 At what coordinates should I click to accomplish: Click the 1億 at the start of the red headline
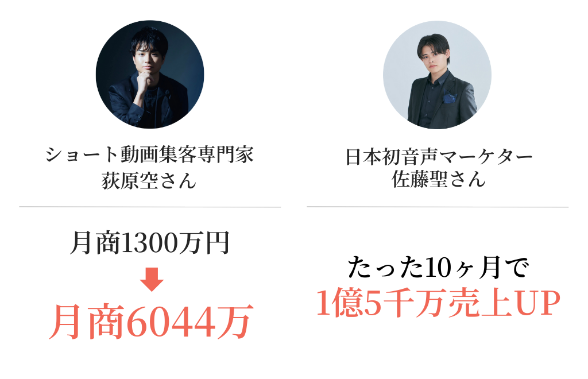[339, 302]
